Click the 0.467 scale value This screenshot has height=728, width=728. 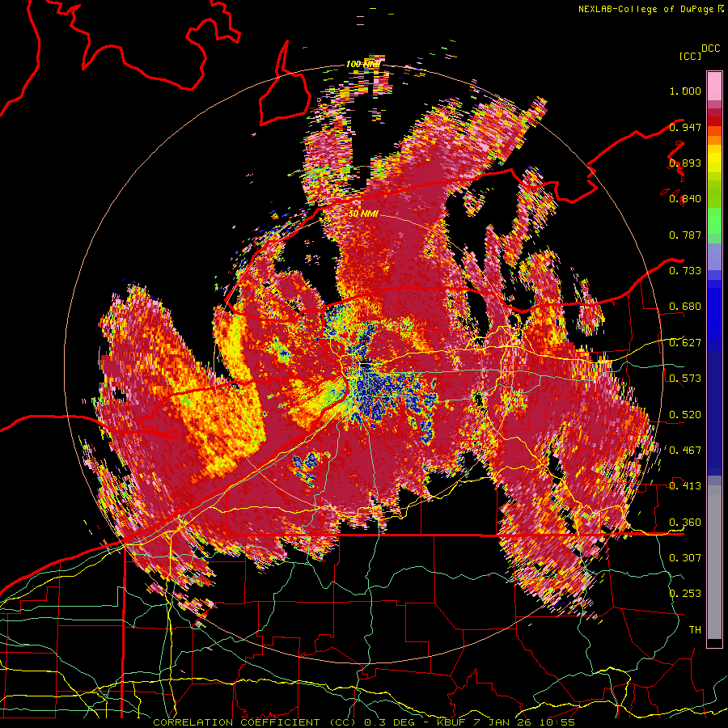pos(685,450)
